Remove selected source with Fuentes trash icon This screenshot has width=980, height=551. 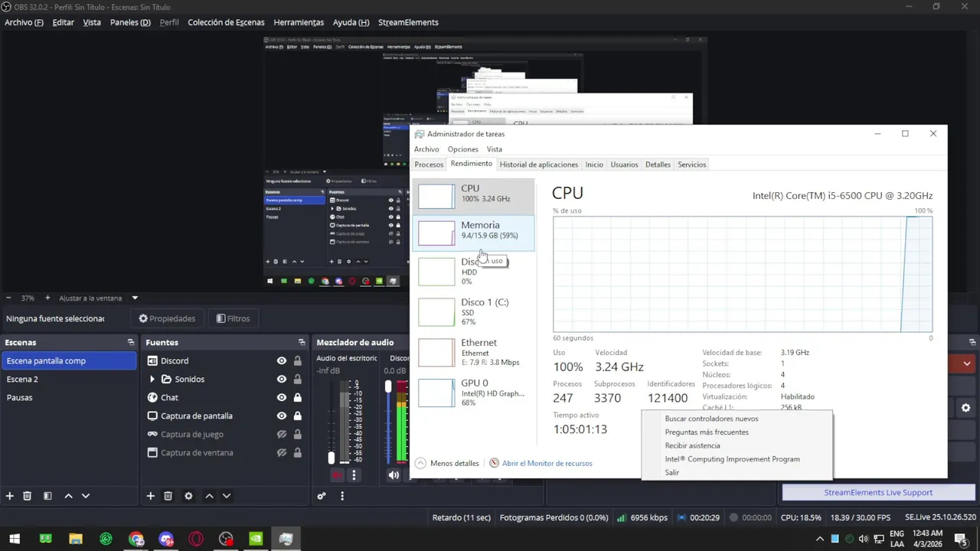pyautogui.click(x=168, y=496)
